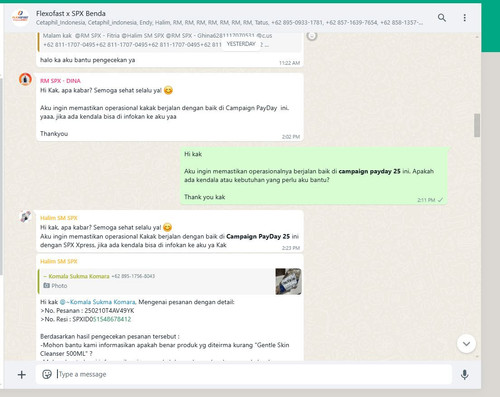This screenshot has height=397, width=500.
Task: Click Halim SM SPX name above quoted photo
Action: pyautogui.click(x=59, y=261)
